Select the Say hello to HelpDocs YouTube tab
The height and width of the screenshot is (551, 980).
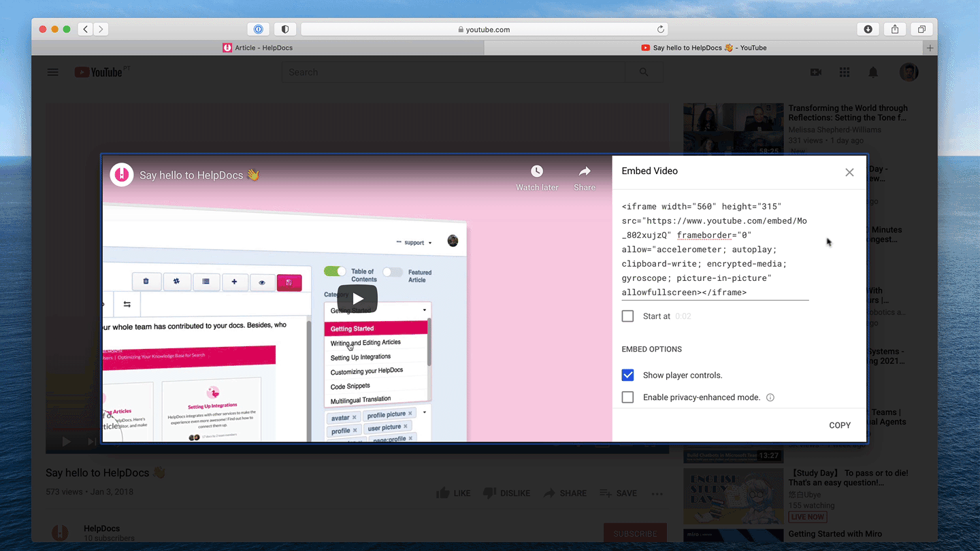[704, 48]
